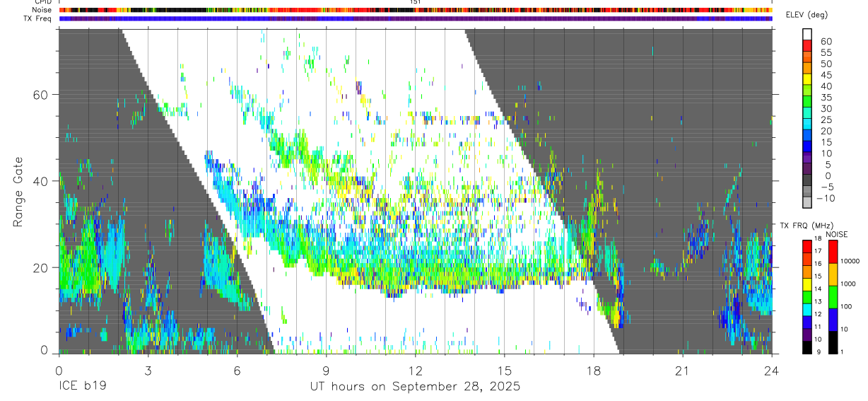The image size is (868, 401).
Task: Click x-axis tick label '24'
Action: 772,371
